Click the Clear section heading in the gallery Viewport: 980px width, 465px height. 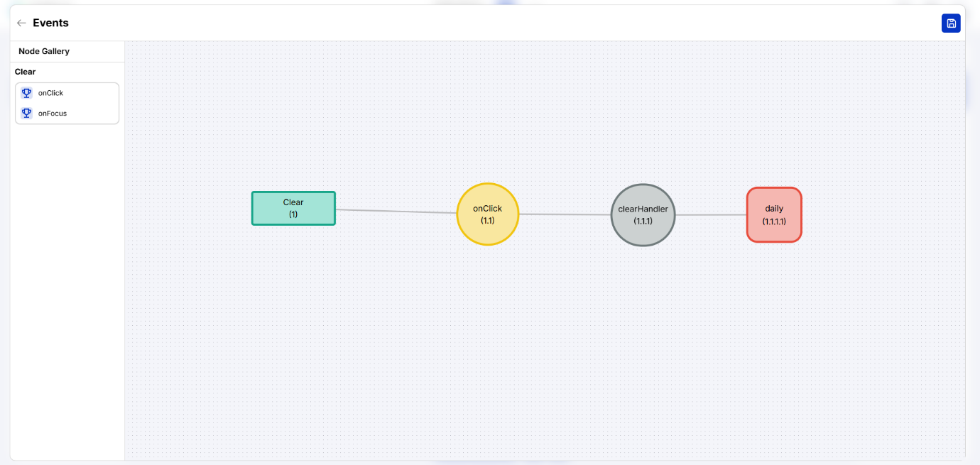[26, 72]
